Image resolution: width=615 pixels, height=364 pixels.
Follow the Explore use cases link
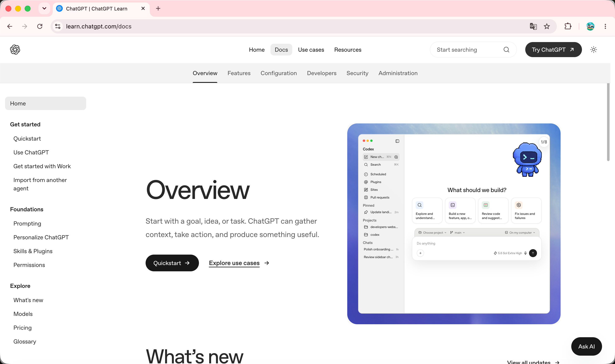pos(239,263)
